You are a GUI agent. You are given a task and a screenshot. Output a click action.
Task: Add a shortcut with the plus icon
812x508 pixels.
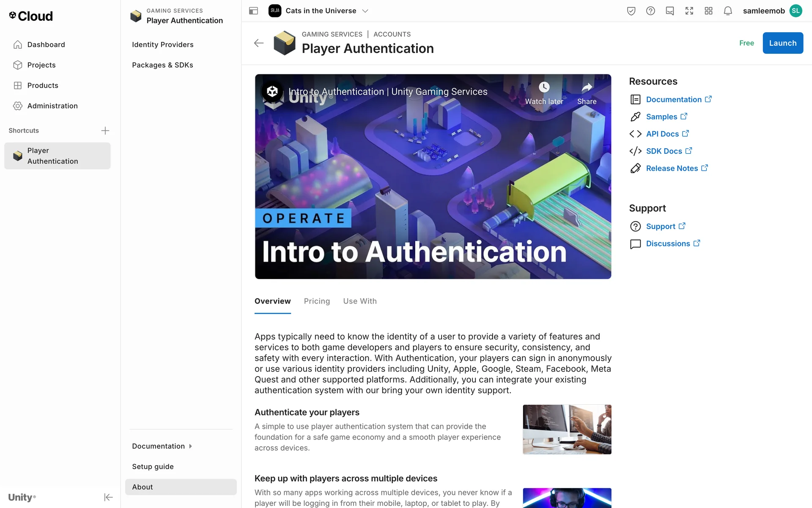tap(105, 130)
